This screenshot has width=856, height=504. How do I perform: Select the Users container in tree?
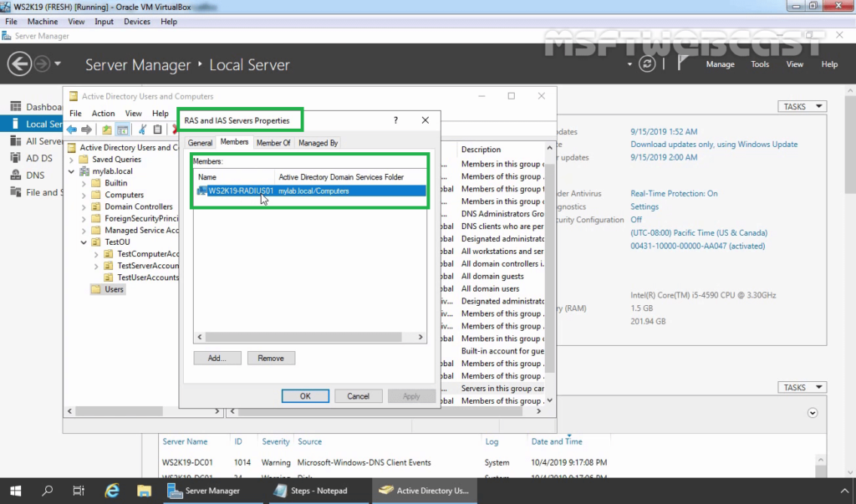(x=108, y=289)
